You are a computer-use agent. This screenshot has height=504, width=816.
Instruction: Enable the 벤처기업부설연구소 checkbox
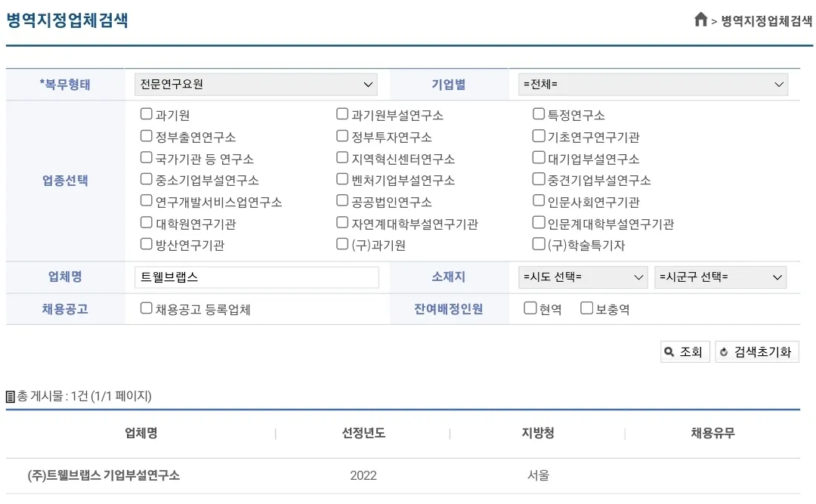342,180
